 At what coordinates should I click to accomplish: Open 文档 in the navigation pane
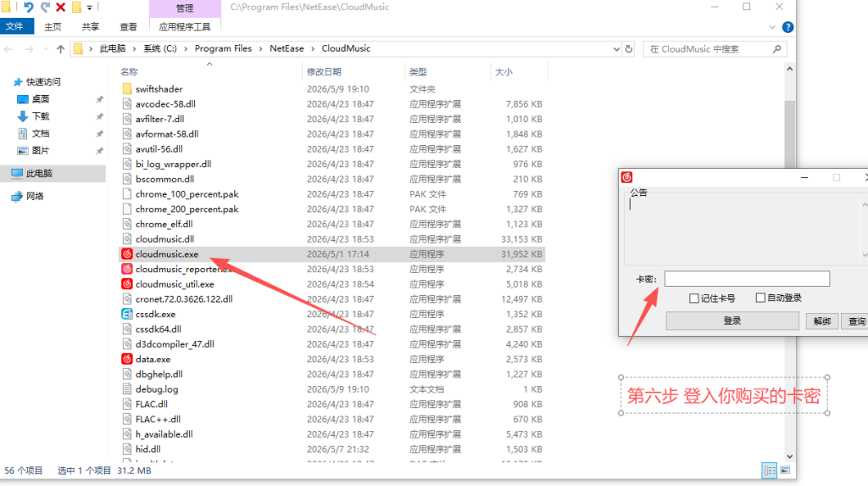point(41,133)
